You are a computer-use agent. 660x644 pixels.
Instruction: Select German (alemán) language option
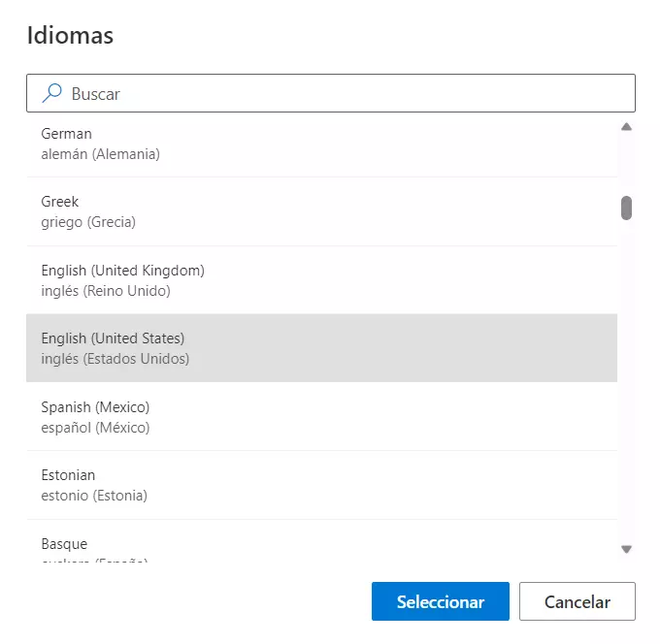320,144
